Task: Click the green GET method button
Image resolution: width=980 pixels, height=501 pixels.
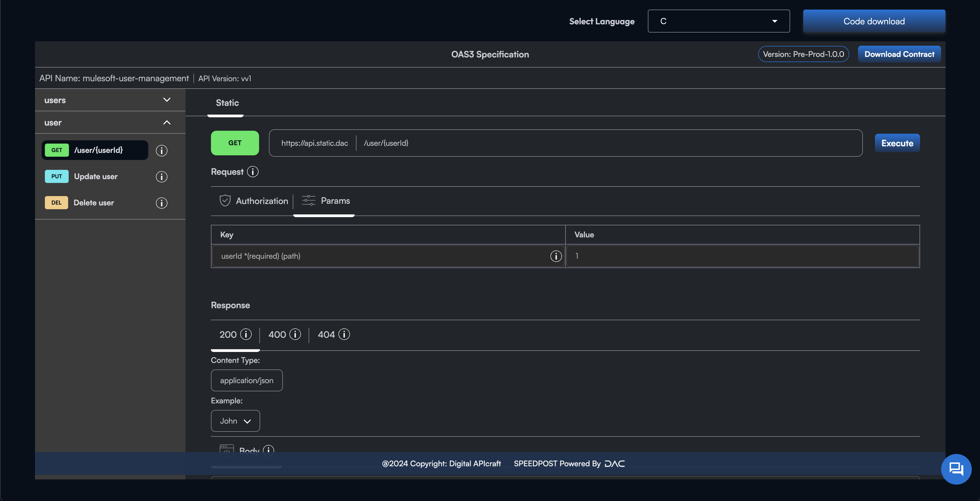Action: [x=235, y=143]
